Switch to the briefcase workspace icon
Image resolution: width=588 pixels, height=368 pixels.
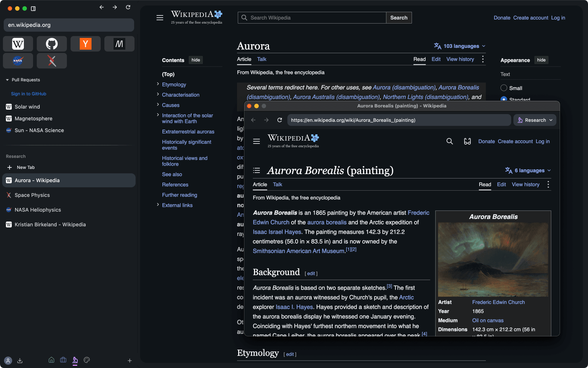(x=63, y=360)
